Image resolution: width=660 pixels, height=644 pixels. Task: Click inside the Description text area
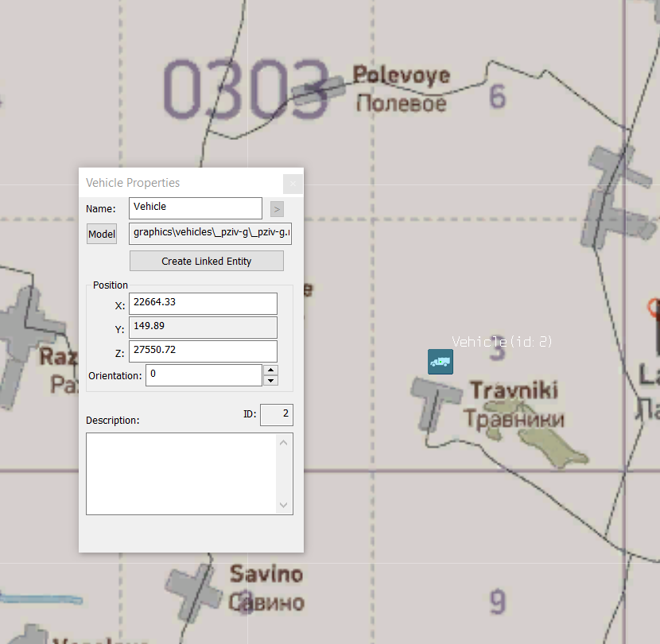click(x=181, y=474)
